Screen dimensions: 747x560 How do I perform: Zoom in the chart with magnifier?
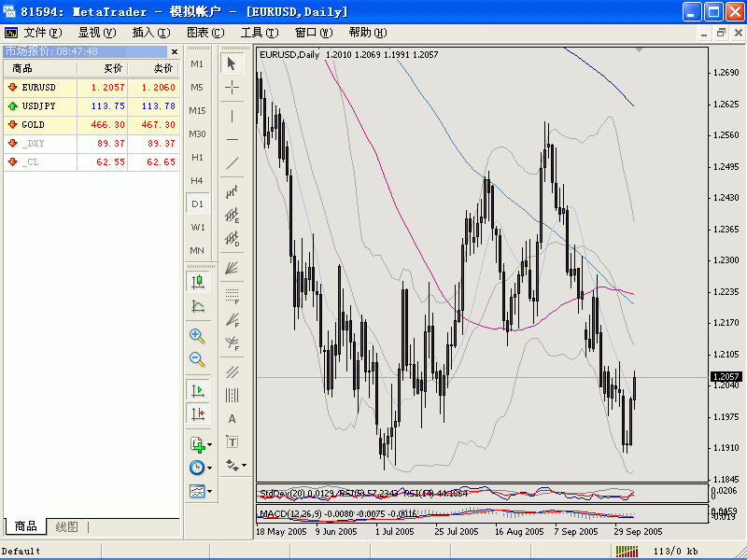197,336
